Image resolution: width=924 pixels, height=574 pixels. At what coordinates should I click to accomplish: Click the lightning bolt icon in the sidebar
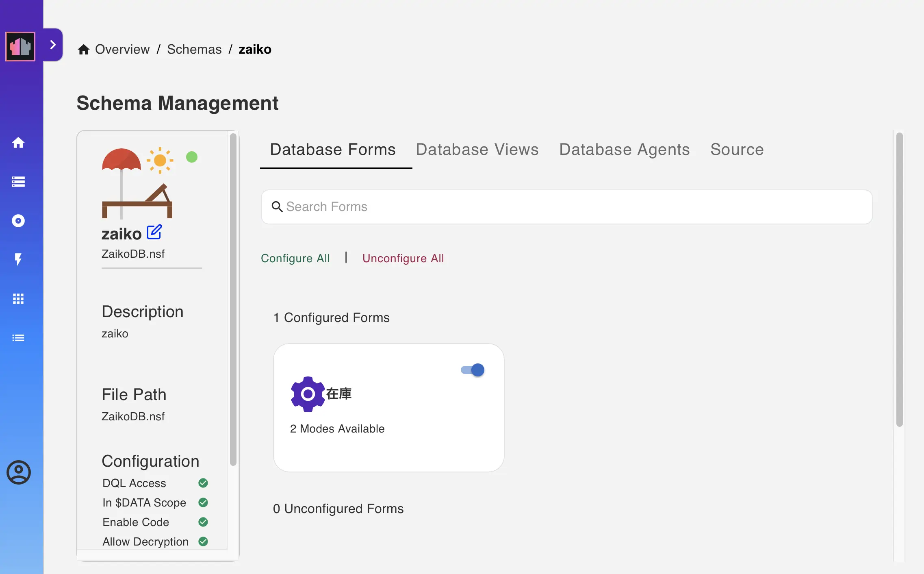click(18, 259)
